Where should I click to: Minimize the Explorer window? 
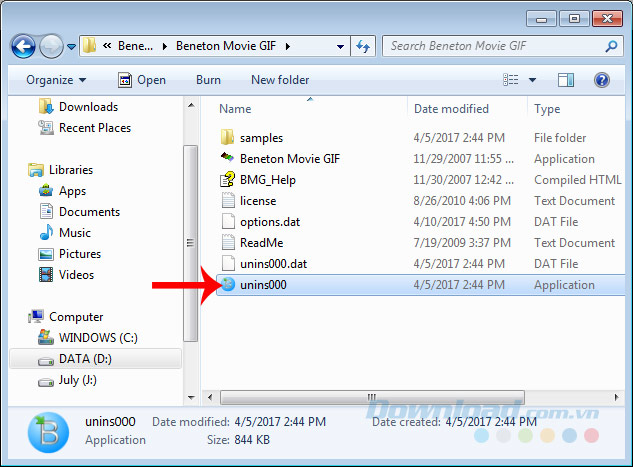(x=541, y=19)
